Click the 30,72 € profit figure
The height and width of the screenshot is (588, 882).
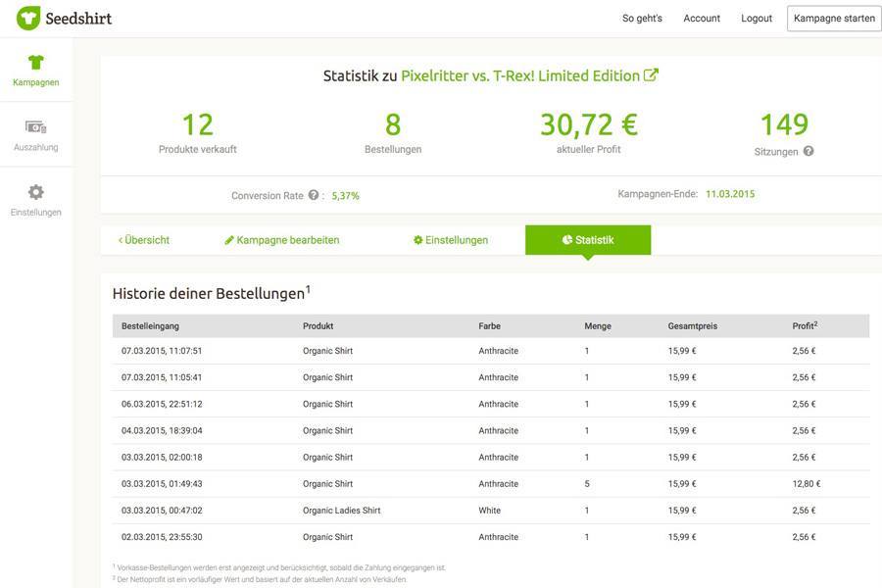[588, 124]
